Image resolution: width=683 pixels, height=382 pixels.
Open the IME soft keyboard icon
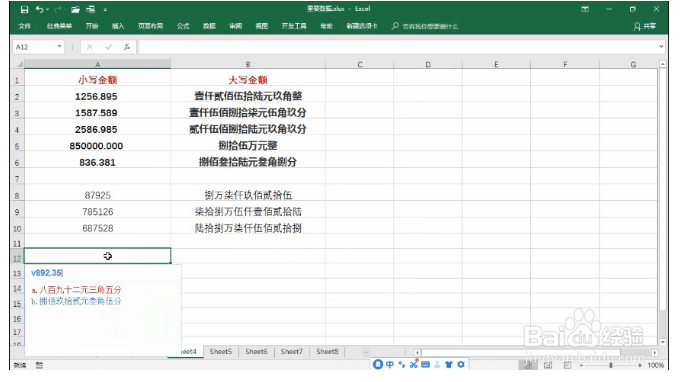pos(425,364)
